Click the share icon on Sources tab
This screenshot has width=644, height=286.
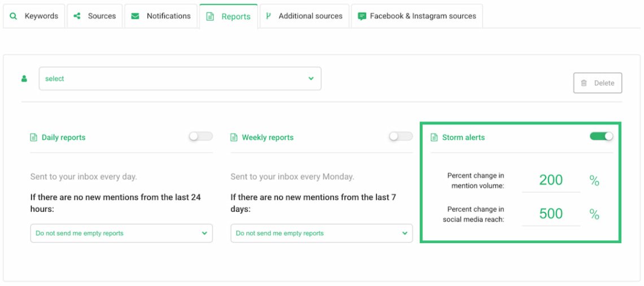click(77, 16)
